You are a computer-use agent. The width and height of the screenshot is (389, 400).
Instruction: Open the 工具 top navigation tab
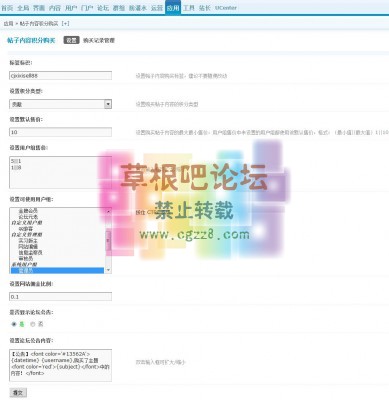tap(189, 8)
